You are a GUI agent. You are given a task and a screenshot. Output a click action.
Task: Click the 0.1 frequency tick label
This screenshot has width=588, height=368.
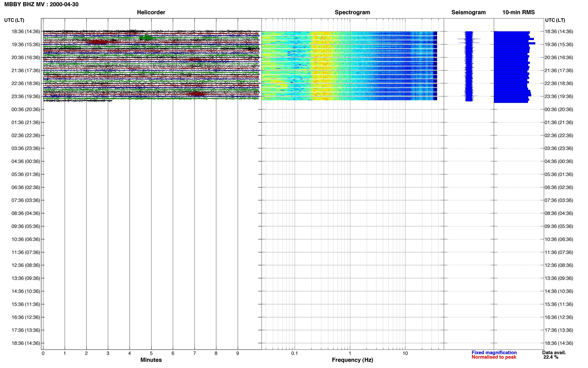click(295, 353)
